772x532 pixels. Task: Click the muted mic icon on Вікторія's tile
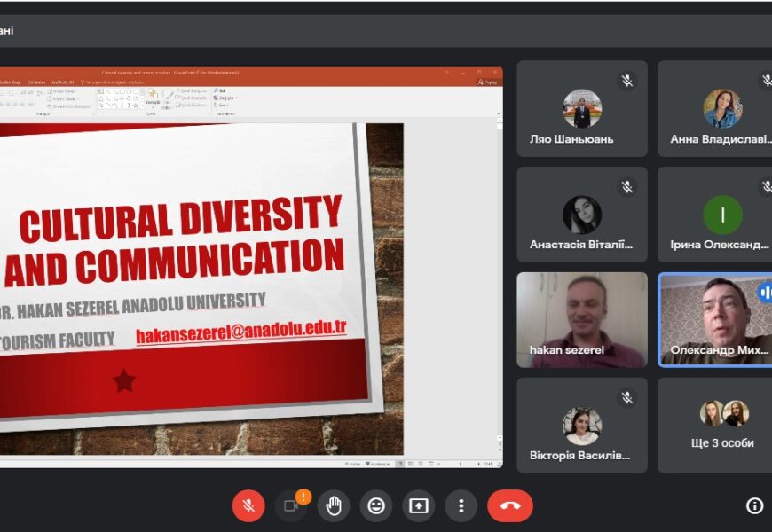627,398
